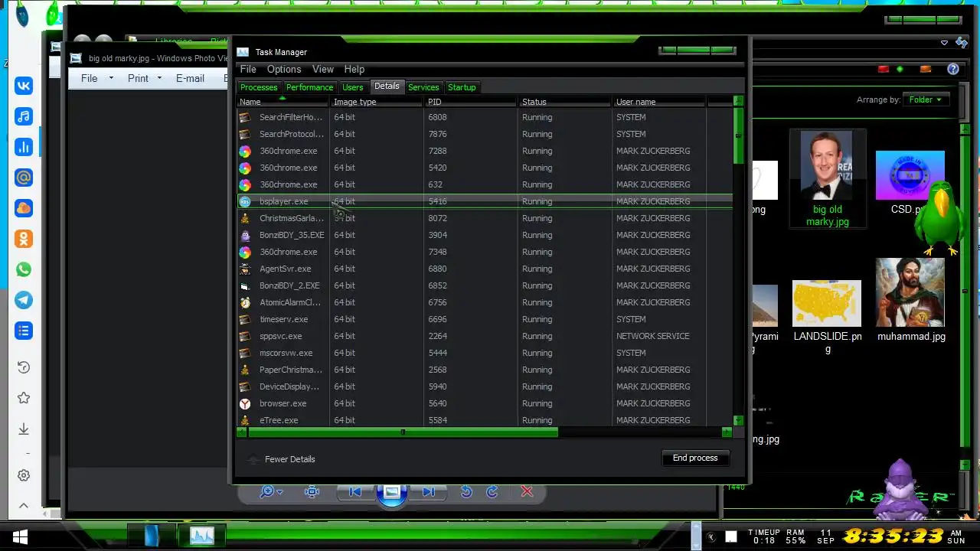
Task: Select the AgentSvr.exe process row
Action: (x=485, y=269)
